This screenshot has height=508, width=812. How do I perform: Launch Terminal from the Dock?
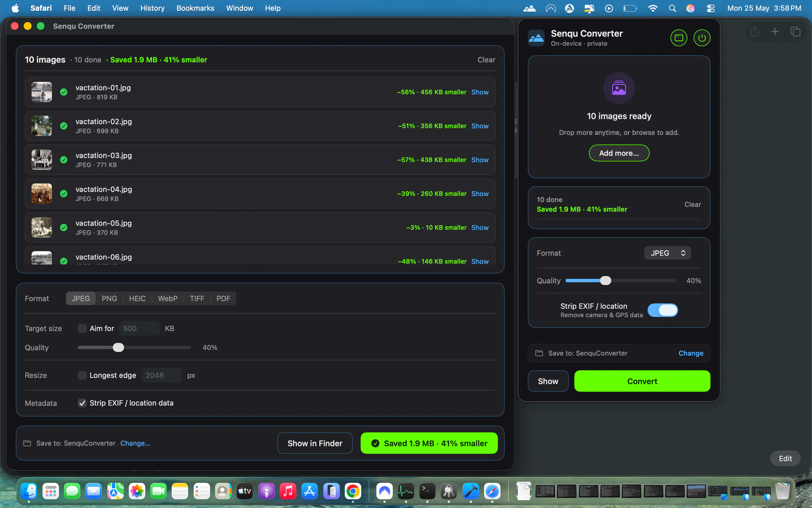tap(427, 491)
